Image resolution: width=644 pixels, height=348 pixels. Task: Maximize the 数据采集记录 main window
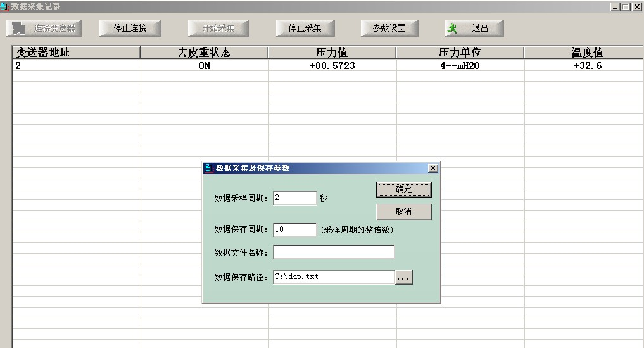(x=625, y=6)
